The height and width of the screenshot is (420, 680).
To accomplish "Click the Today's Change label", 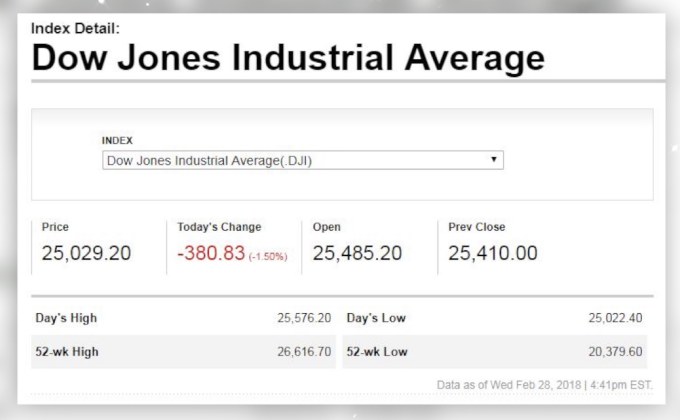I will (x=219, y=227).
